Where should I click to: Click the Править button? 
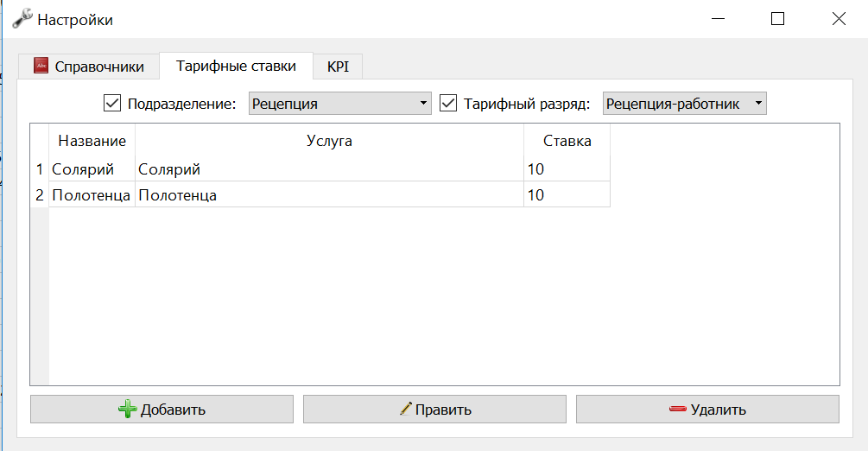pyautogui.click(x=434, y=409)
